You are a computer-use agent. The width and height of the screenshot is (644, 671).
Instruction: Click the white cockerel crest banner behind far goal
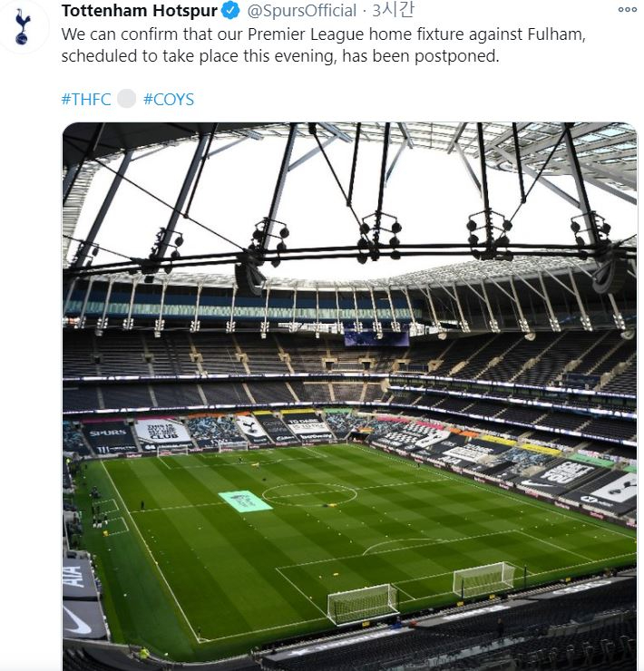(252, 428)
